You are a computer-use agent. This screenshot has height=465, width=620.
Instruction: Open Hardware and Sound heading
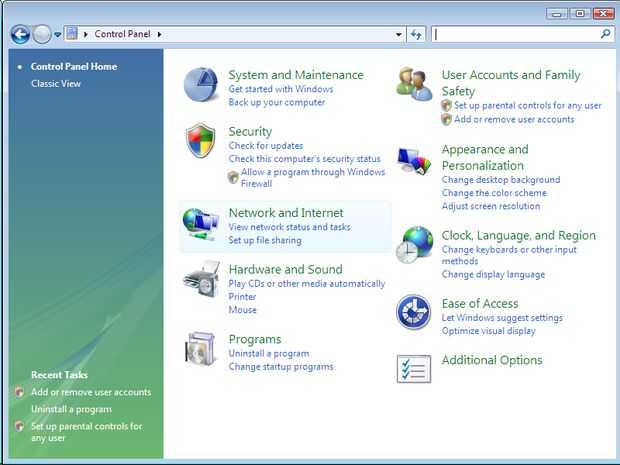click(x=285, y=269)
